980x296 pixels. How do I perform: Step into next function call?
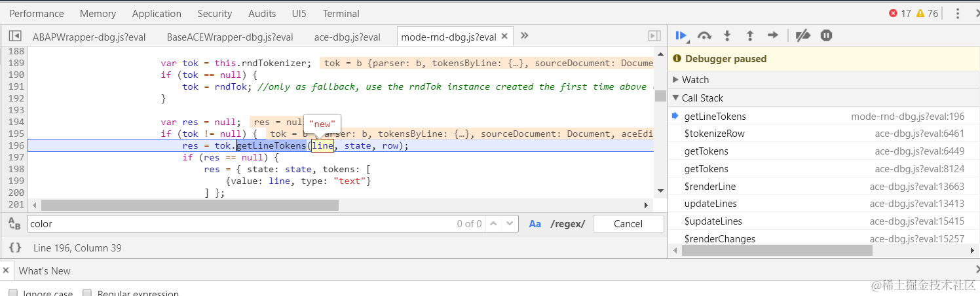coord(726,36)
